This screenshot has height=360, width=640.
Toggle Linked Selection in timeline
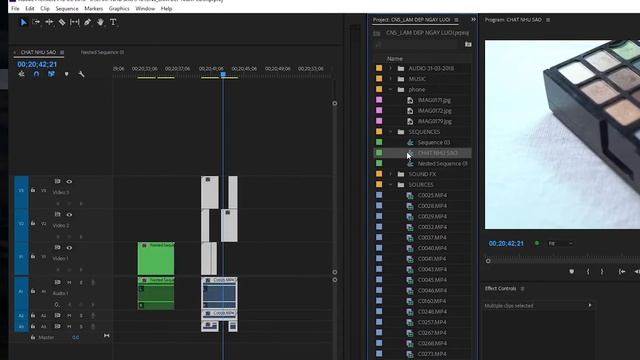[51, 74]
